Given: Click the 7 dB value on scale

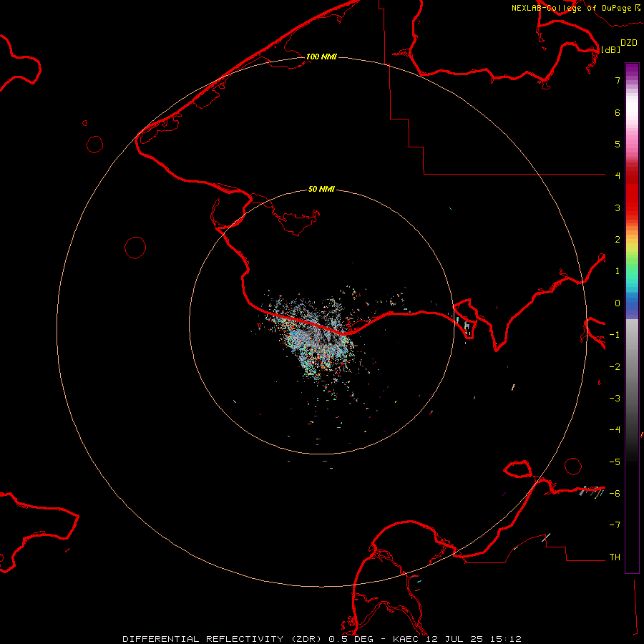Looking at the screenshot, I should 618,80.
